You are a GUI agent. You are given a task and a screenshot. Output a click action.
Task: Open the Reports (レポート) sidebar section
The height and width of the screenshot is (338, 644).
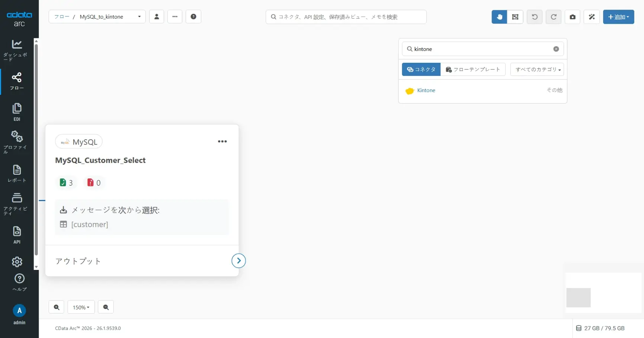click(x=17, y=174)
